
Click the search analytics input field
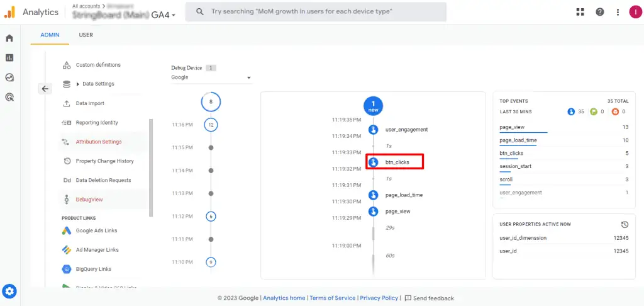click(x=316, y=12)
